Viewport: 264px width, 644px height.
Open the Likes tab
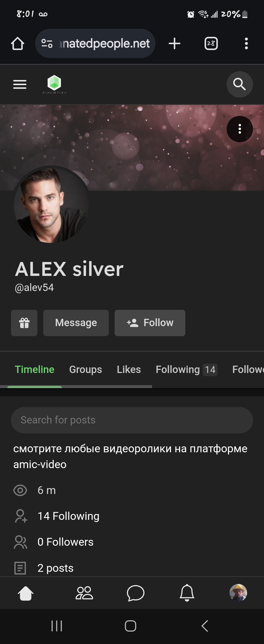[x=129, y=369]
